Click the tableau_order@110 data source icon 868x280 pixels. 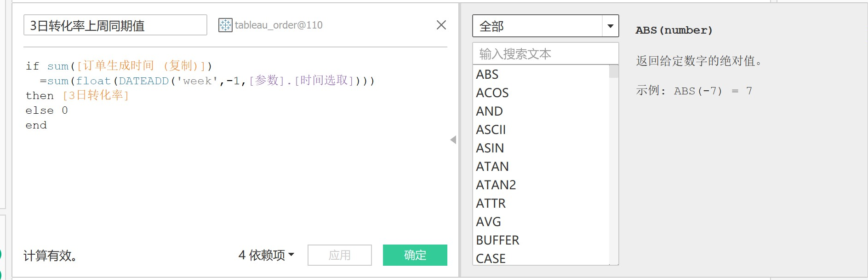(225, 25)
